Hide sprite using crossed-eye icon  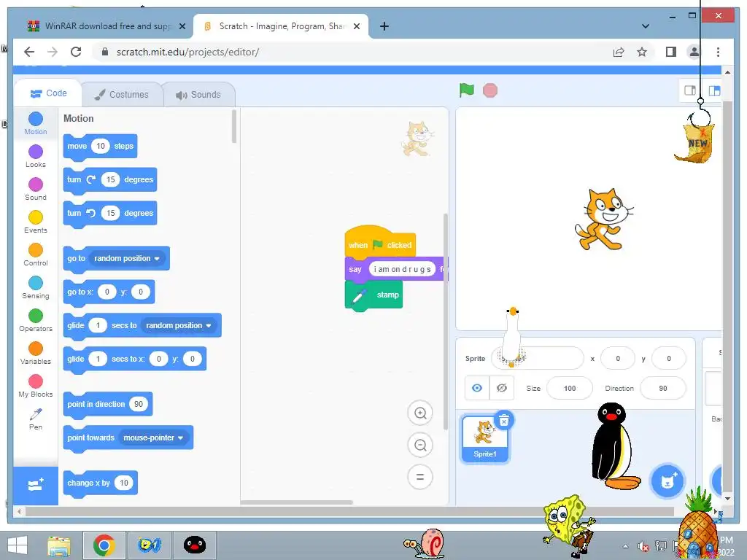click(502, 388)
